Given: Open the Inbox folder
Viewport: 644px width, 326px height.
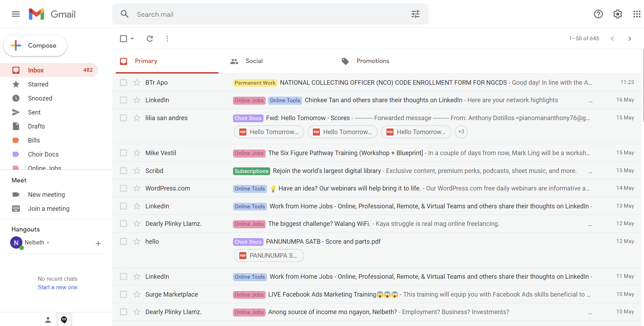Looking at the screenshot, I should (49, 70).
